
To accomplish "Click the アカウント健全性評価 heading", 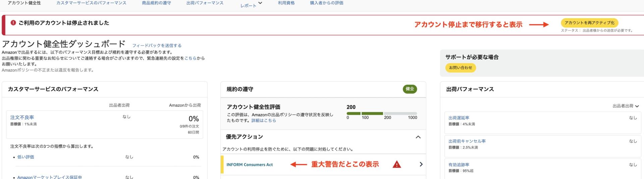I will [253, 107].
